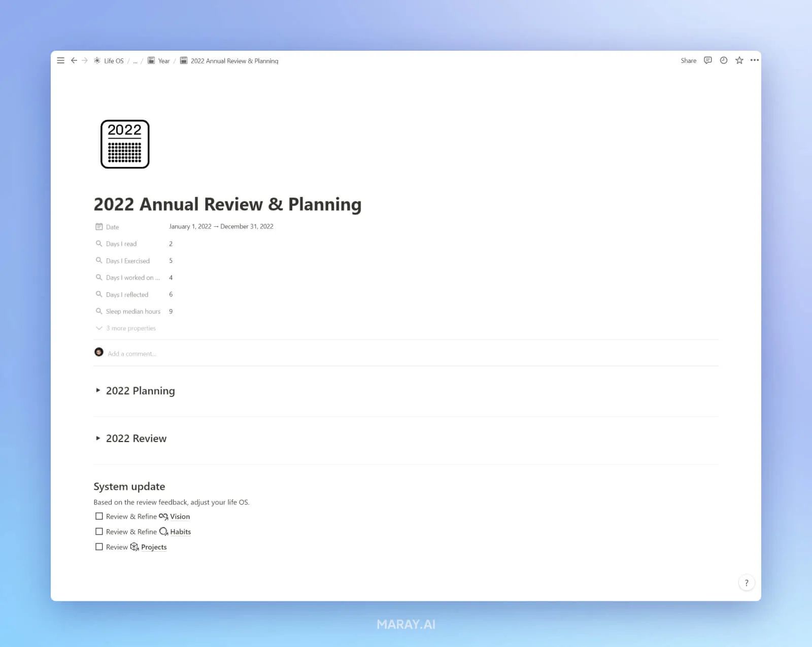The height and width of the screenshot is (647, 812).
Task: Check the Review Projects checkbox
Action: click(x=99, y=547)
